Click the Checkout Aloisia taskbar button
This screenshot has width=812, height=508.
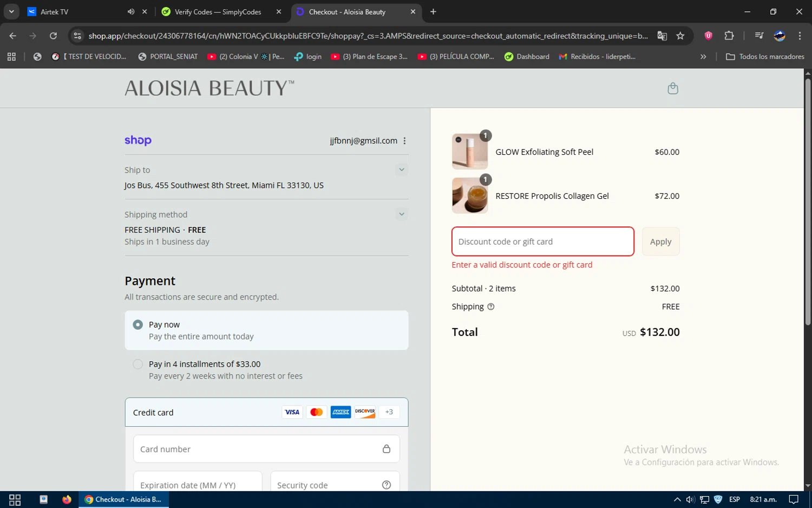(124, 499)
